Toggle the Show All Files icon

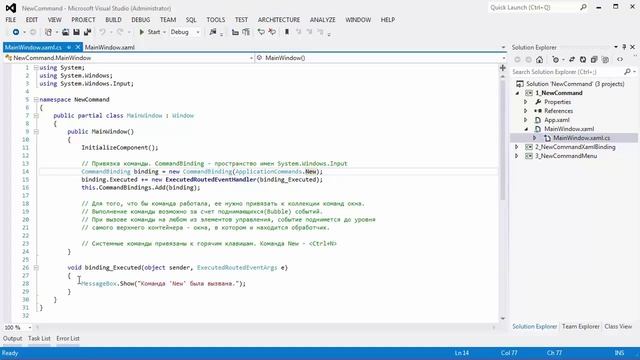click(x=605, y=60)
